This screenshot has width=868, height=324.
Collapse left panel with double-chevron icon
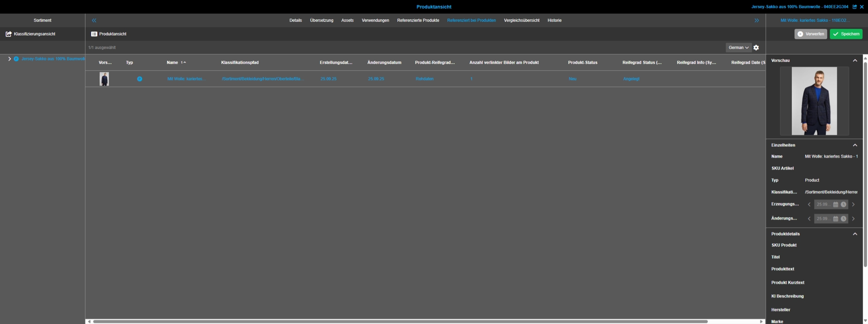point(94,20)
